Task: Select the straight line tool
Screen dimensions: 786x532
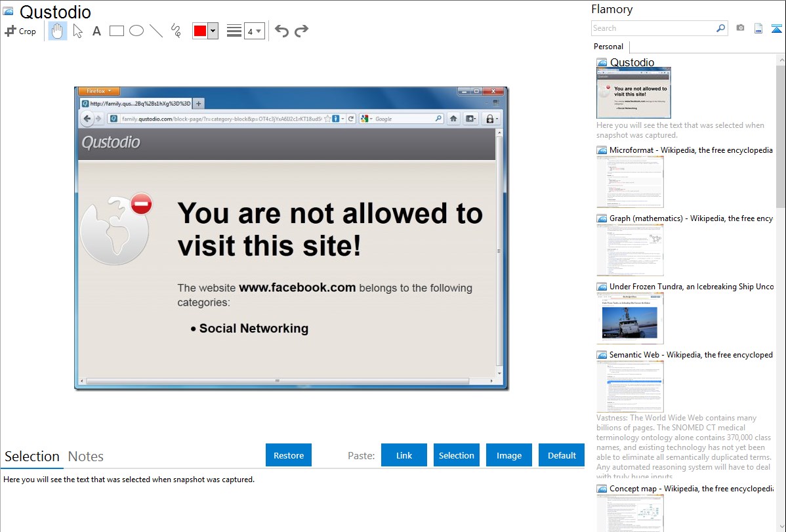Action: coord(156,31)
